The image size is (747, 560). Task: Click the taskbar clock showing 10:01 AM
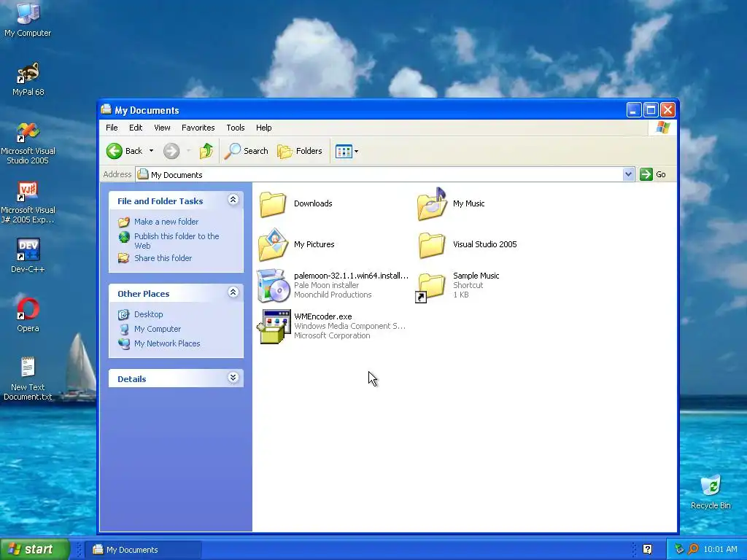(720, 549)
